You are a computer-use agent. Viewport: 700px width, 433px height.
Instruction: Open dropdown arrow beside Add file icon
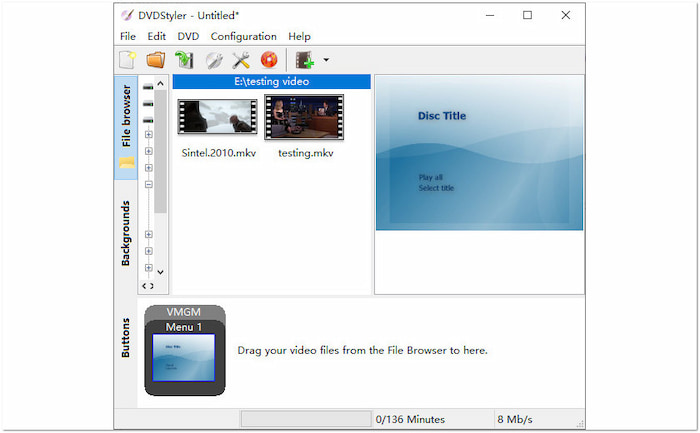click(326, 59)
